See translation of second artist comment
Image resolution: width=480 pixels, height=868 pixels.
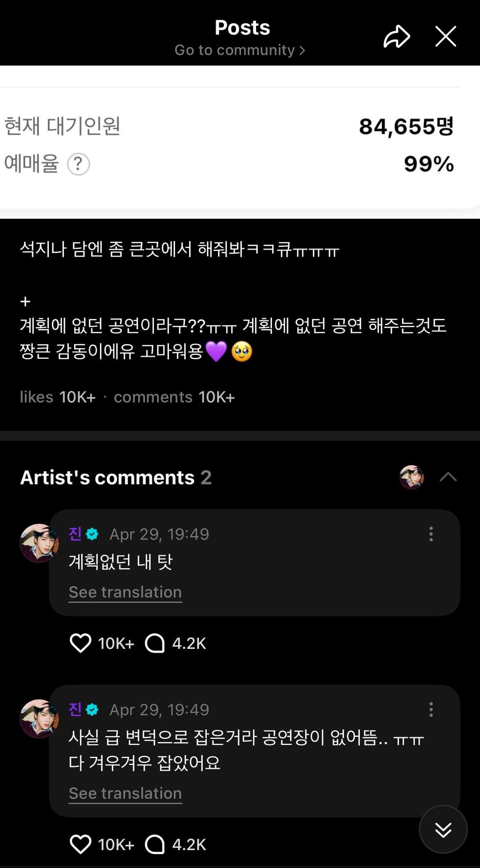tap(125, 793)
